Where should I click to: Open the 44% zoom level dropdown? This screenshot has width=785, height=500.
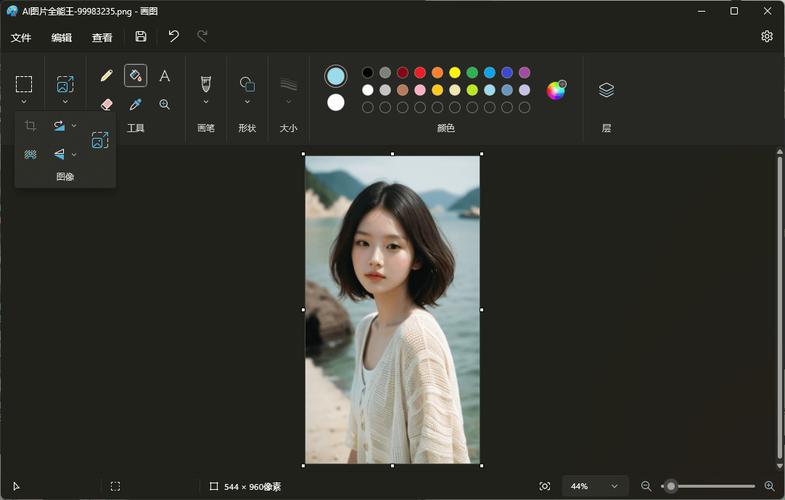pos(595,486)
